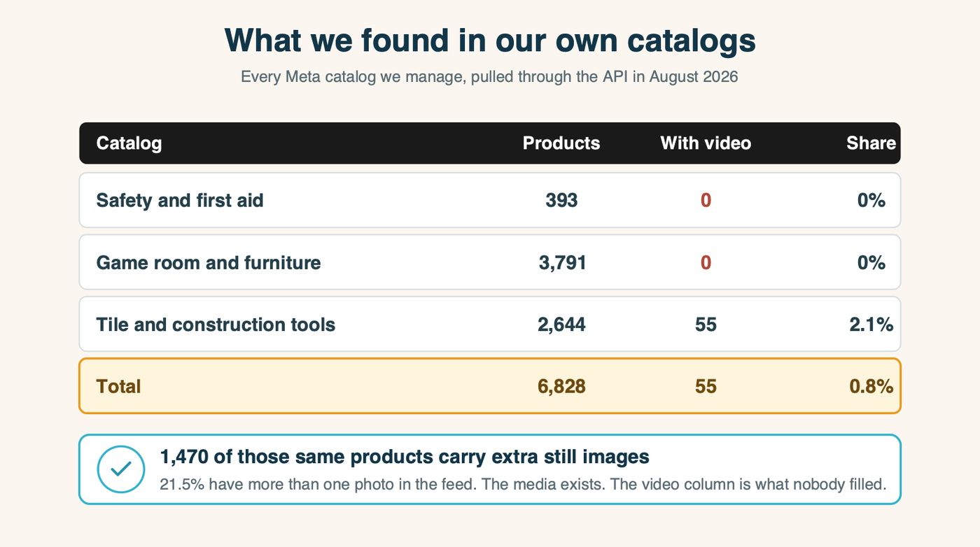The image size is (980, 547).
Task: Select the 'Safety and first aid' row label
Action: (x=180, y=201)
